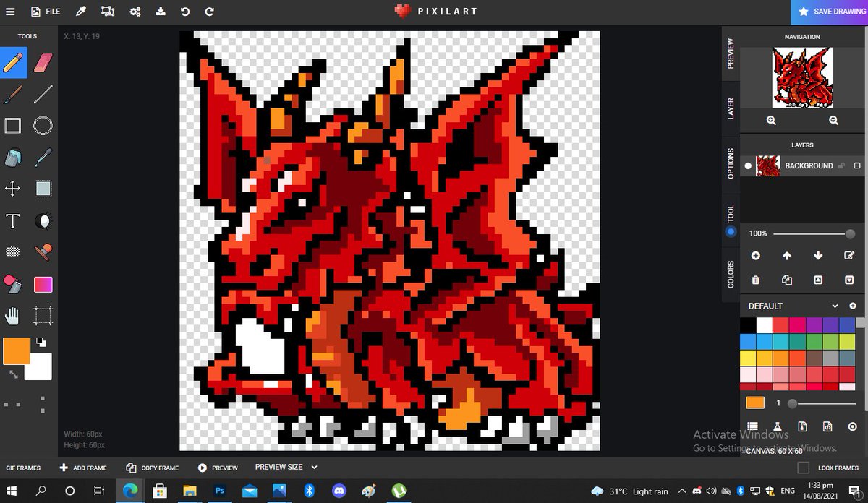Delete the selected layer
This screenshot has height=503, width=868.
click(755, 280)
